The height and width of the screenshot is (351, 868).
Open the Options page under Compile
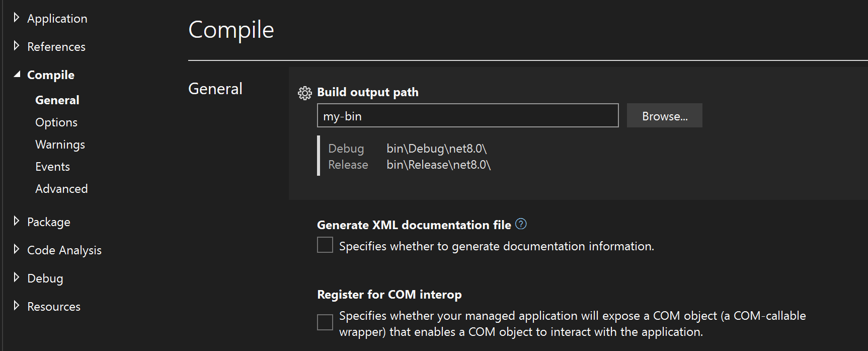point(56,122)
